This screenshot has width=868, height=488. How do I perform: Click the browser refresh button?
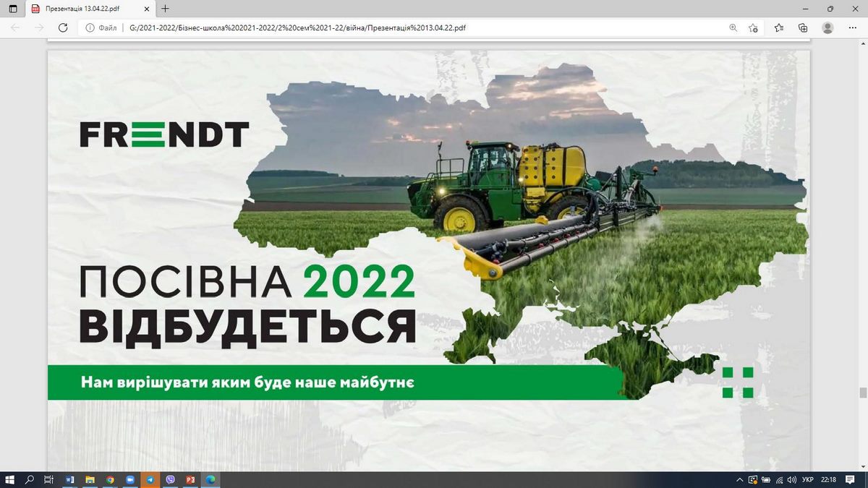[63, 27]
